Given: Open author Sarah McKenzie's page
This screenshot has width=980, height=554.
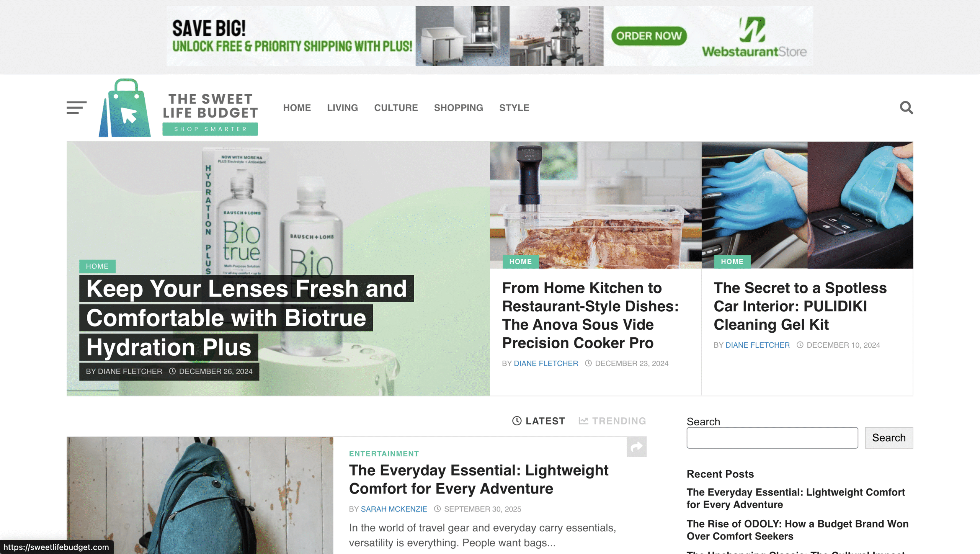Looking at the screenshot, I should [x=394, y=509].
